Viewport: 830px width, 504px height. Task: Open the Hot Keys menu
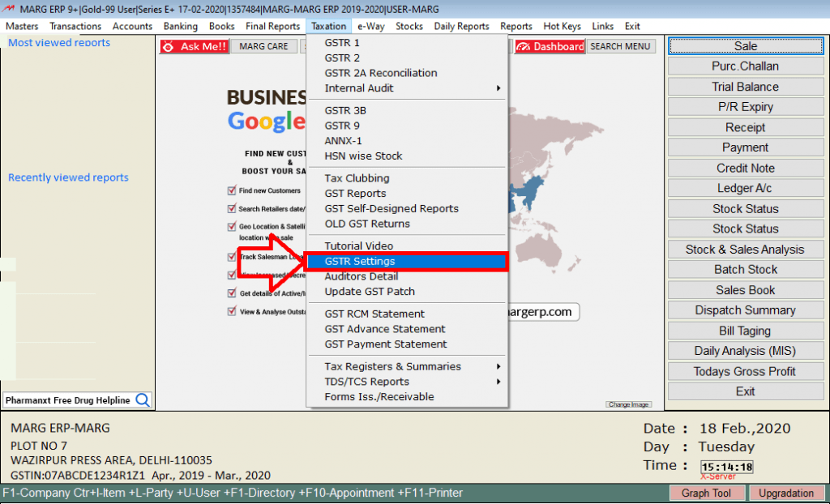coord(563,26)
